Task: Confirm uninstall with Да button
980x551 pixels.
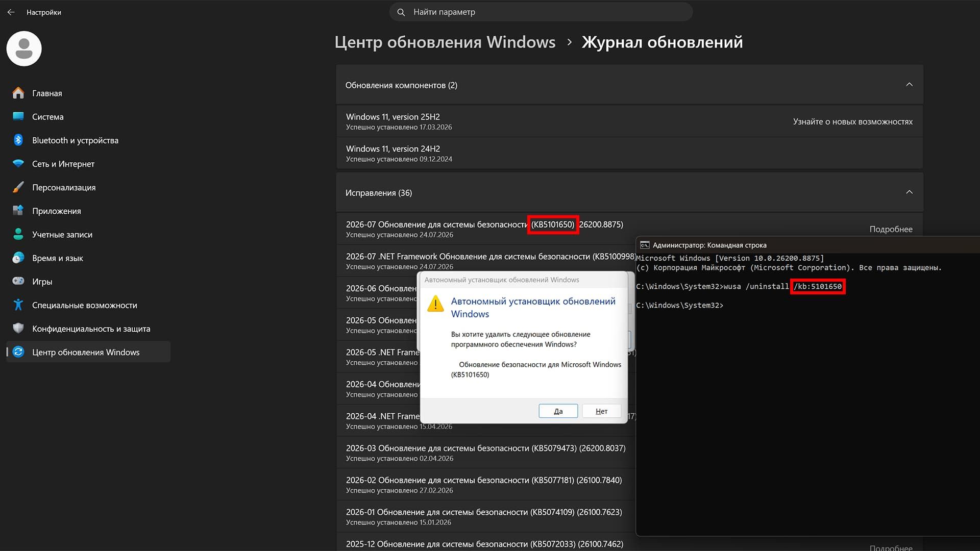Action: pyautogui.click(x=558, y=411)
